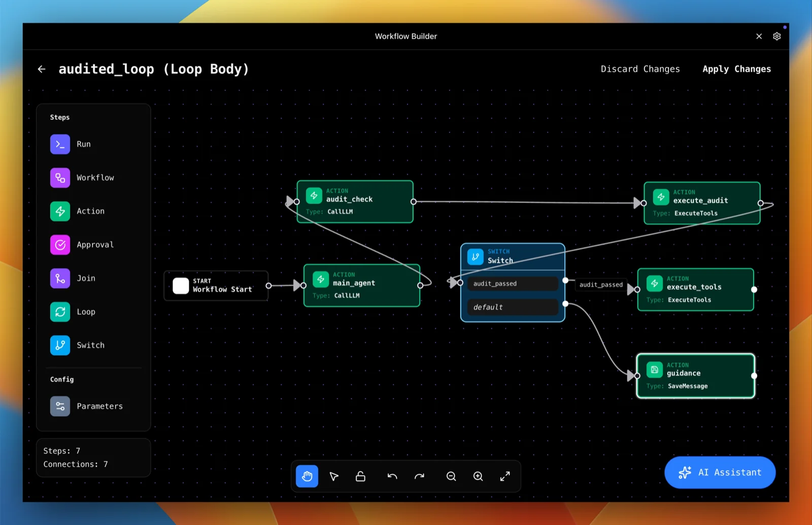Viewport: 812px width, 525px height.
Task: Zoom in on the canvas
Action: tap(478, 476)
